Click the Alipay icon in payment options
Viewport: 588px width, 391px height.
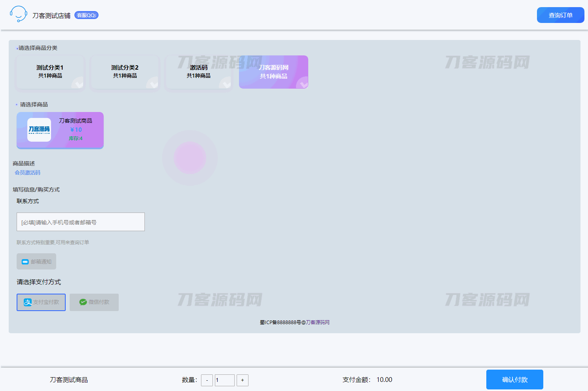(x=27, y=302)
